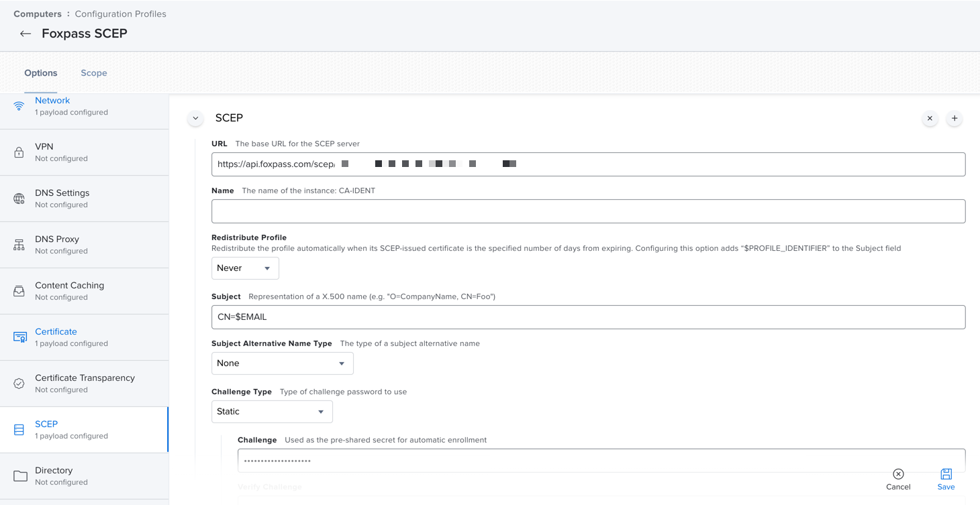The image size is (980, 505).
Task: Click the VPN lock icon
Action: pyautogui.click(x=19, y=152)
